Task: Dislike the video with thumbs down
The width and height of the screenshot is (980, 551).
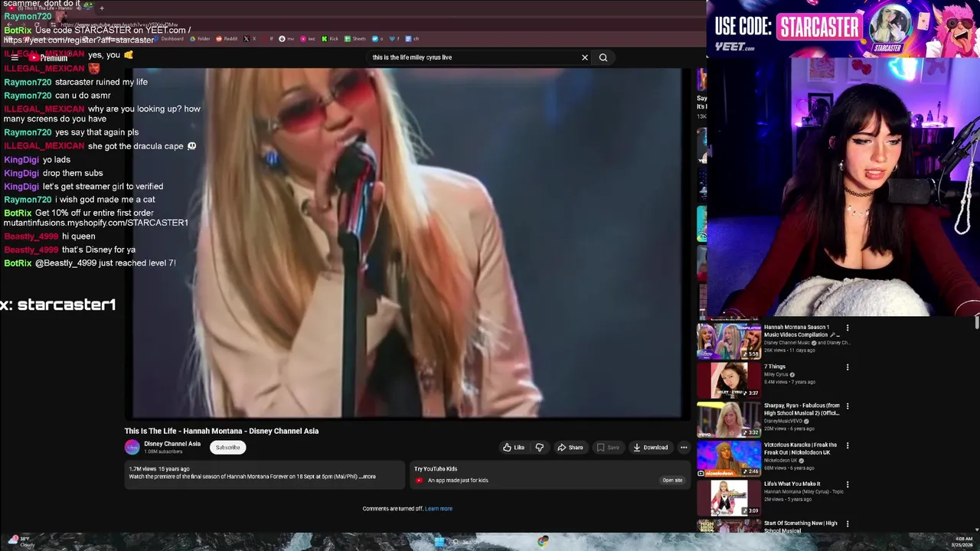Action: pyautogui.click(x=539, y=448)
